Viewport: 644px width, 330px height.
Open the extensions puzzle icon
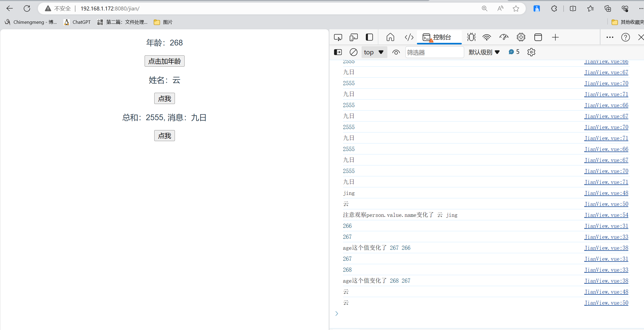(x=554, y=8)
